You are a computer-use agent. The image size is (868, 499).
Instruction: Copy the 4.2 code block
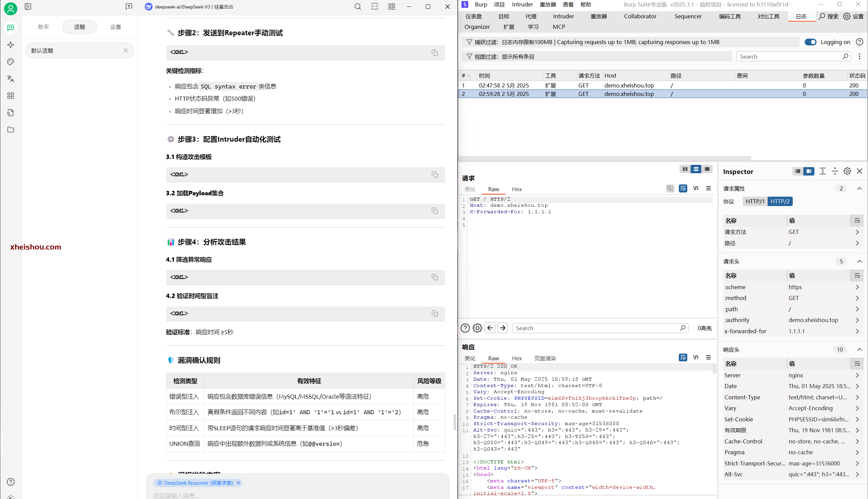[435, 313]
